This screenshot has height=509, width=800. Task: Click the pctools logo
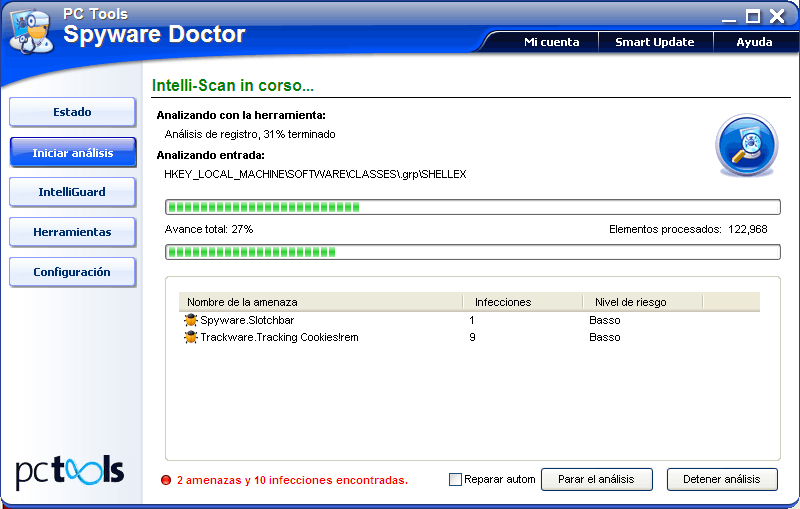70,472
